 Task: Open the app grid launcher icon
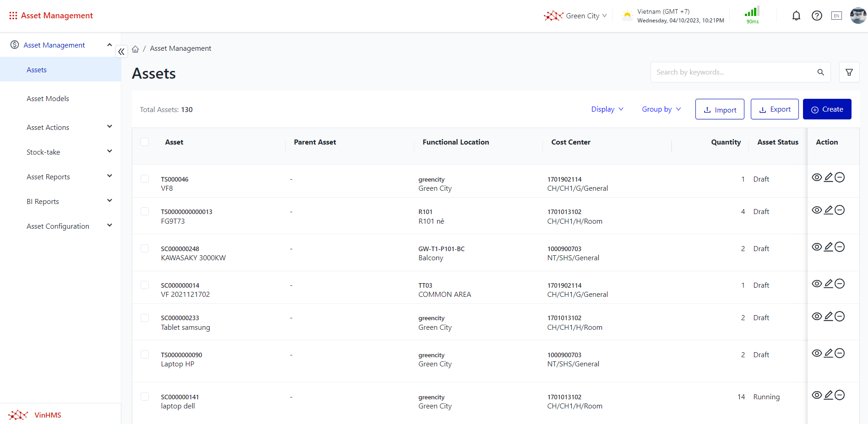click(13, 16)
